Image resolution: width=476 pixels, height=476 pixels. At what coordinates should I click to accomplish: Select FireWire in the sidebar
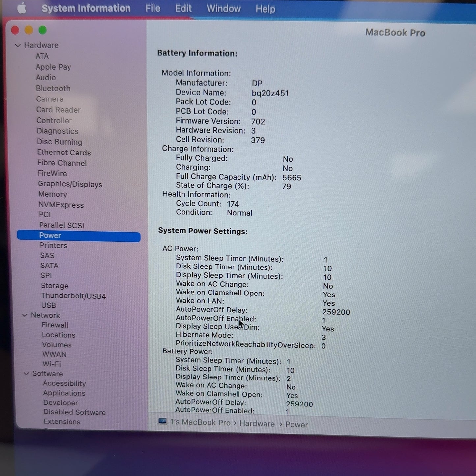pyautogui.click(x=52, y=173)
